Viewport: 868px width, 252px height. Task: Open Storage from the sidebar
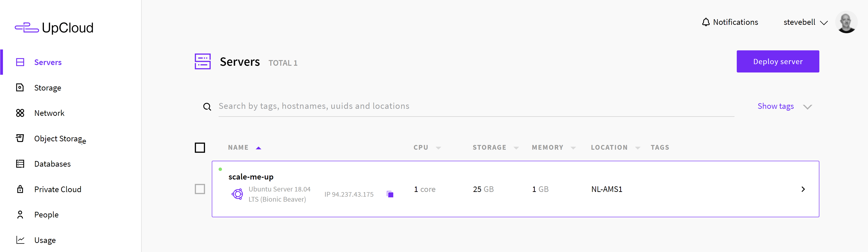48,88
